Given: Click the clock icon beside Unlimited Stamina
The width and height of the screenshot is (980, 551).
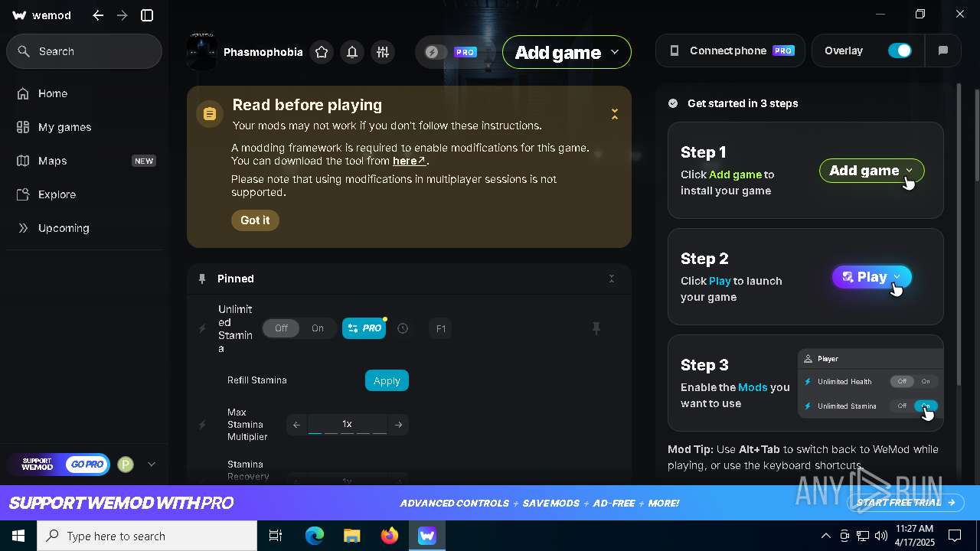Looking at the screenshot, I should [x=403, y=328].
